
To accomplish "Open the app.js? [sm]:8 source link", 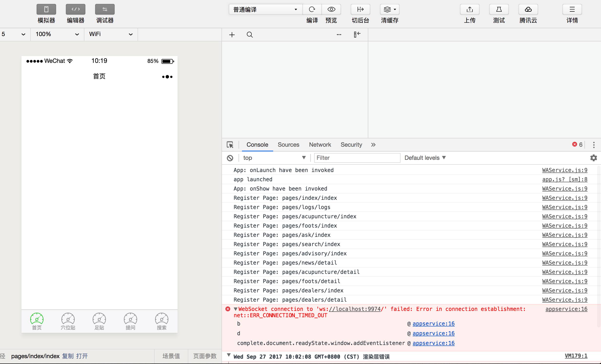I will point(564,179).
